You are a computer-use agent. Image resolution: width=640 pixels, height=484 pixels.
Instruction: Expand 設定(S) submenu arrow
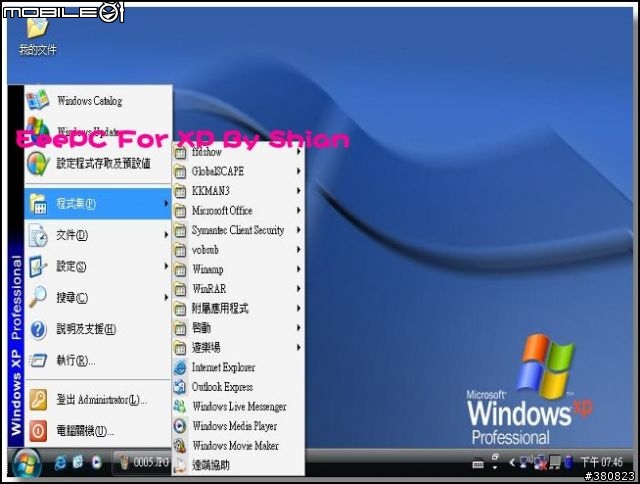(166, 266)
